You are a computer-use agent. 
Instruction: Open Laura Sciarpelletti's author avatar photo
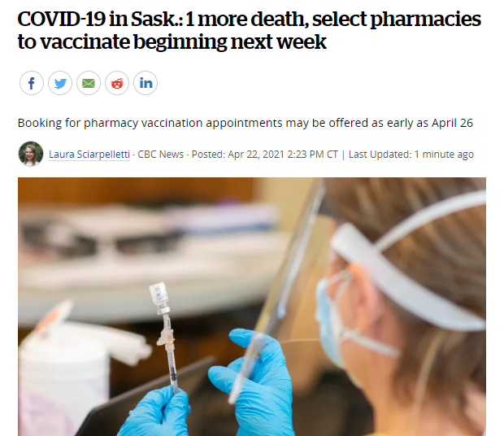coord(31,154)
